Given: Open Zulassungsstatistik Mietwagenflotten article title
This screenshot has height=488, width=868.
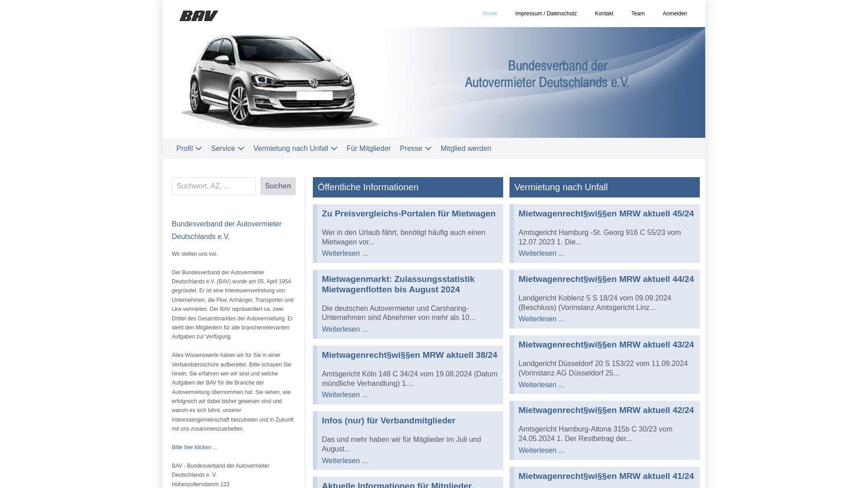Looking at the screenshot, I should pos(398,284).
